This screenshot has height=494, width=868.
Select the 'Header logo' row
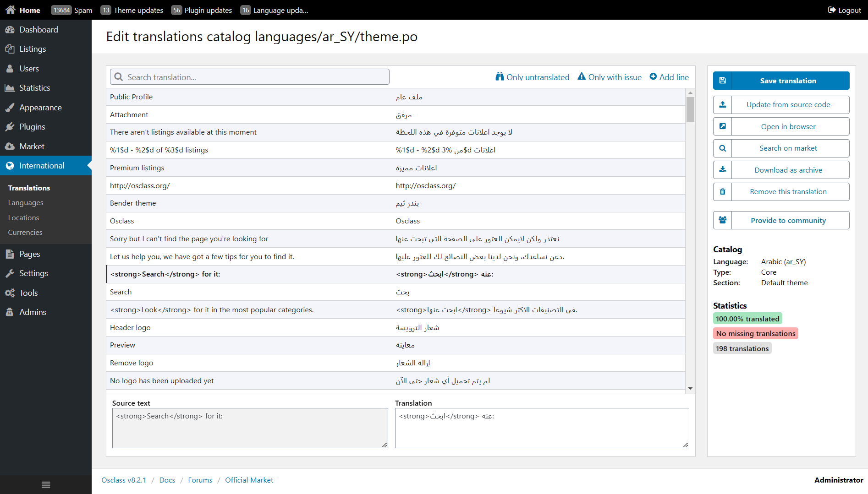396,328
